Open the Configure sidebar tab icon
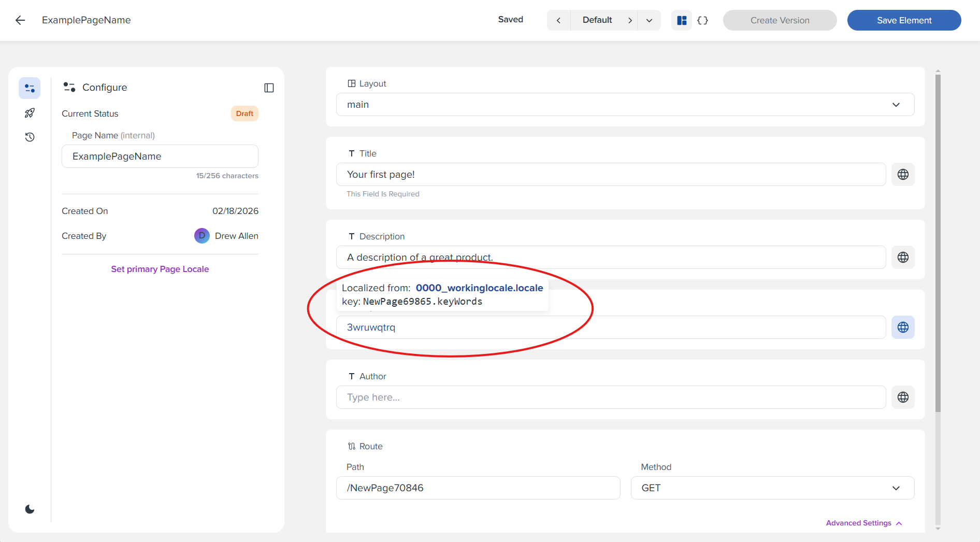980x542 pixels. click(30, 88)
